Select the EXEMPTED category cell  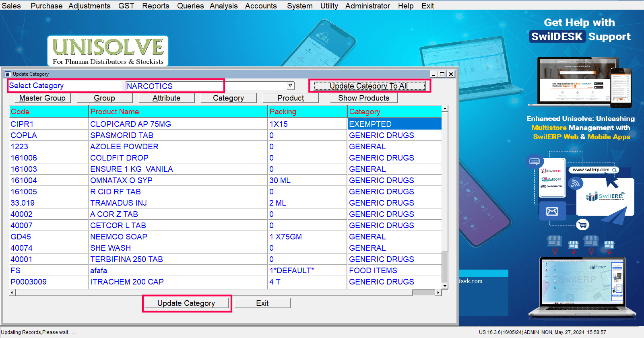click(394, 124)
